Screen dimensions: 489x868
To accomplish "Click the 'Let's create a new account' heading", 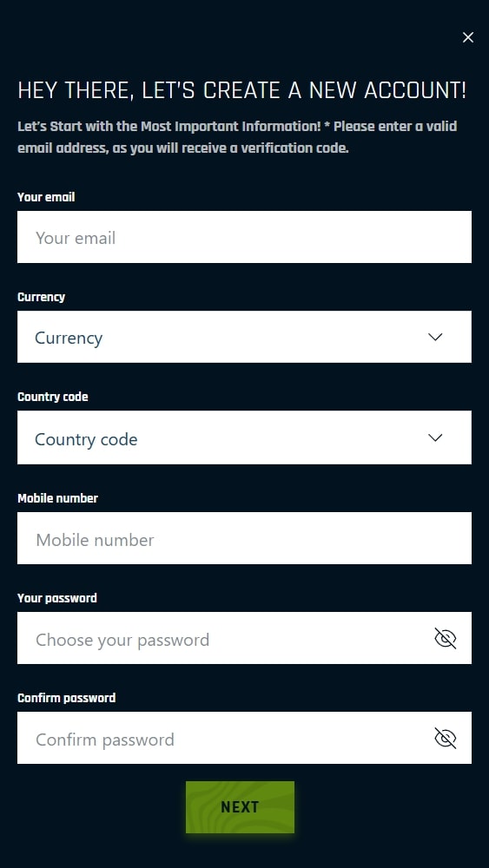I will [242, 91].
